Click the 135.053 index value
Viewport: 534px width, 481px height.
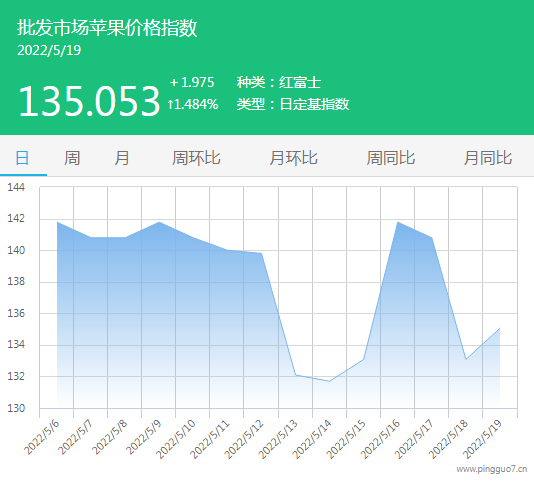(x=89, y=101)
